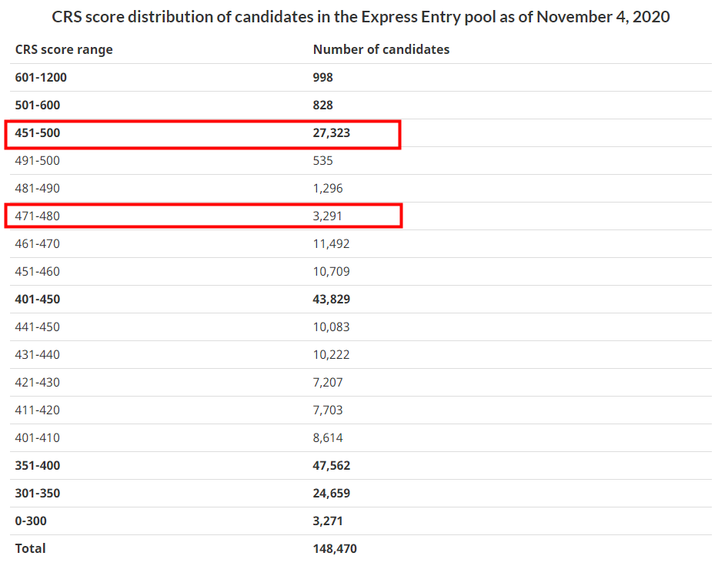Click the 828 candidates value

[323, 105]
